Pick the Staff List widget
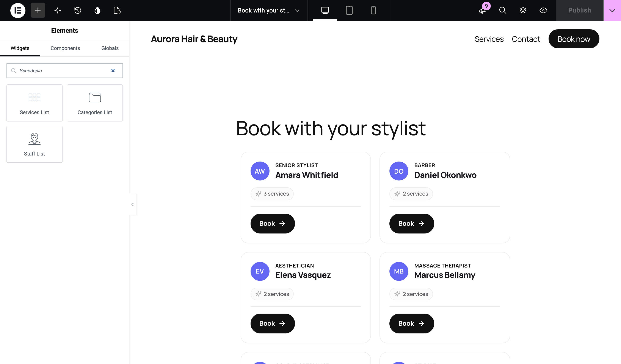The width and height of the screenshot is (621, 364). (x=34, y=144)
